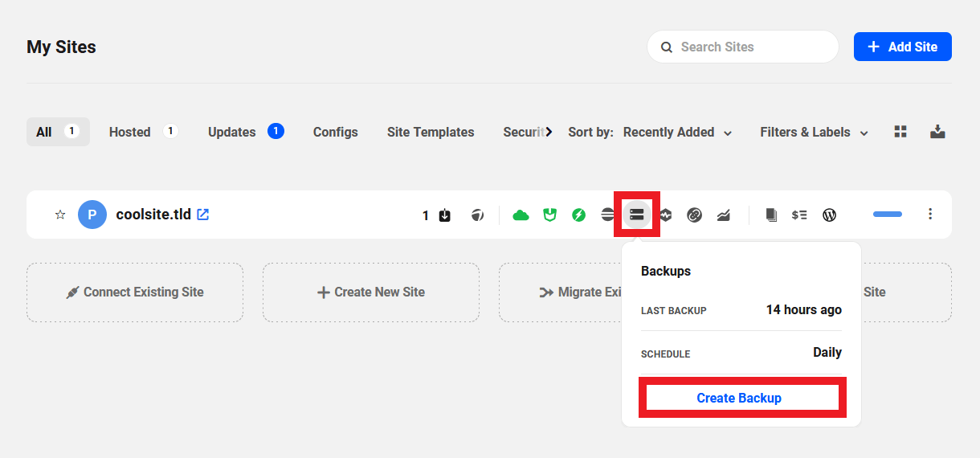Star coolsite.tld as favorite
980x458 pixels.
tap(60, 215)
